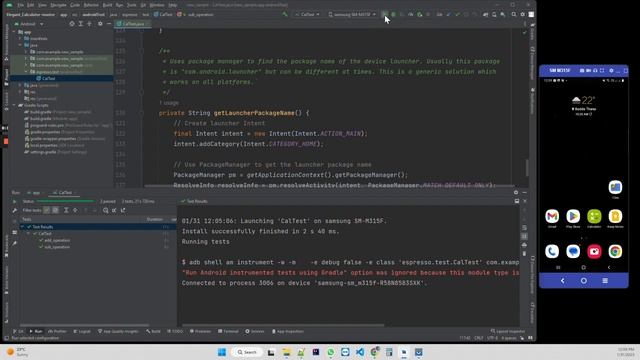
Task: Click menu lines icon on phone mirror bottom bar
Action: click(605, 281)
